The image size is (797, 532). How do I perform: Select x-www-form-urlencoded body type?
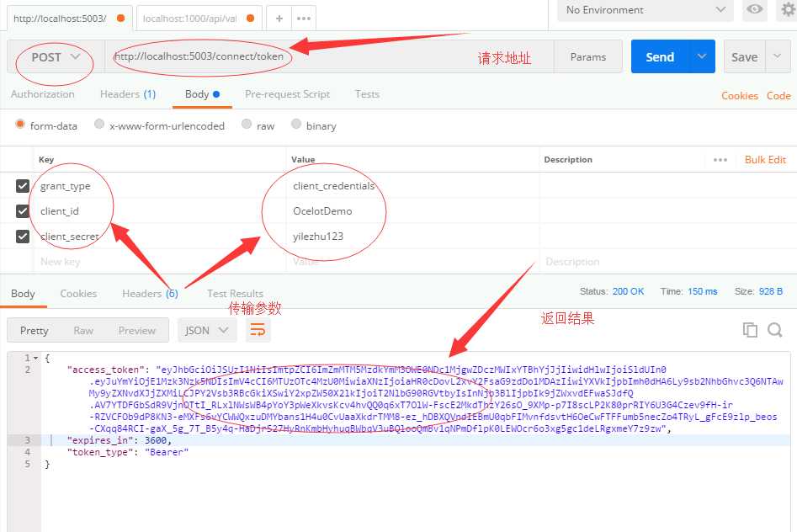pos(99,124)
